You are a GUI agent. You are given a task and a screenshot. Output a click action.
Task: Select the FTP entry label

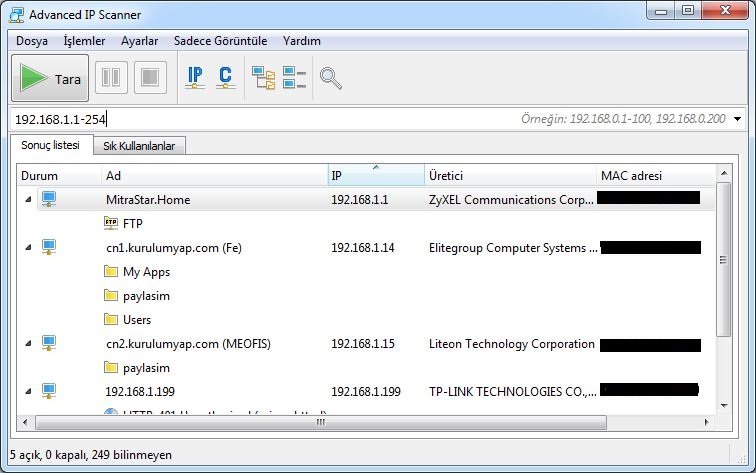[133, 224]
